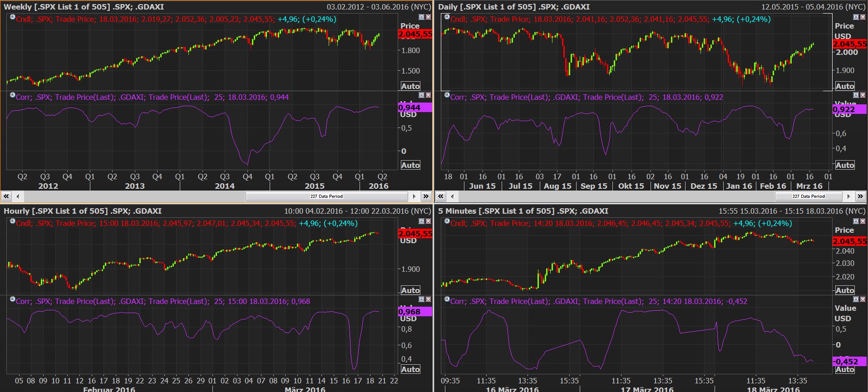Jump to latest data in Daily chart scrollbar

tap(860, 196)
